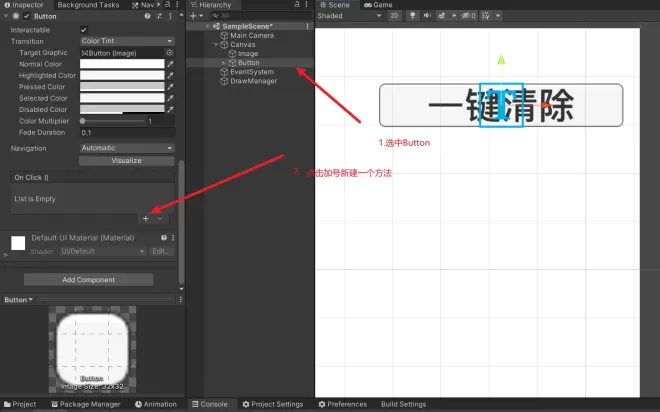Toggle Button component enabled checkbox
660x412 pixels.
point(27,16)
